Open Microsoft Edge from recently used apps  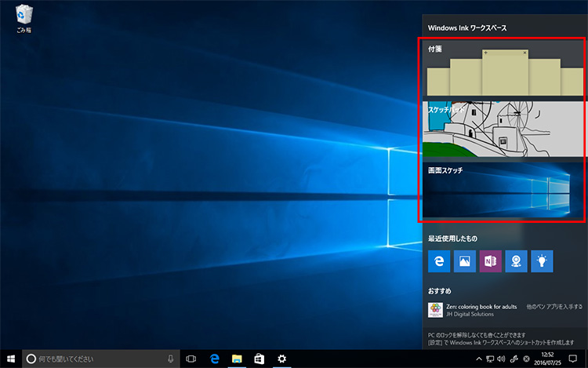coord(439,261)
